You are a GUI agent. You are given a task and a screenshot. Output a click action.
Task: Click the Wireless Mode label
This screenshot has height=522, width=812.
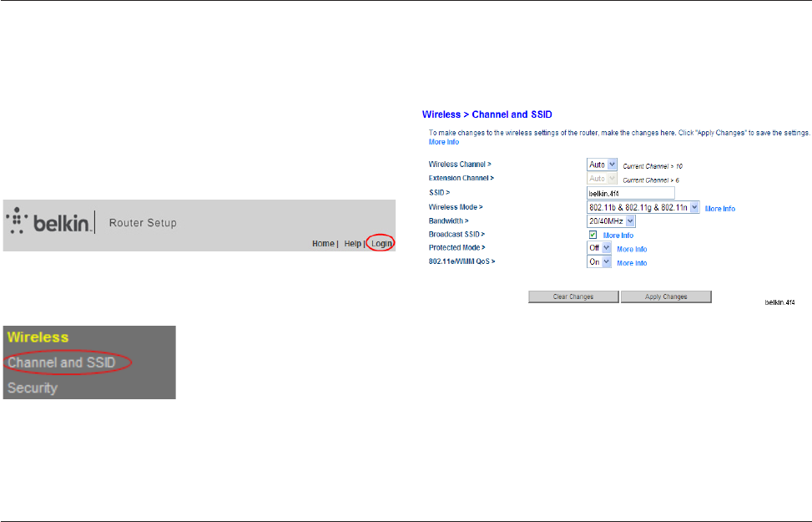pyautogui.click(x=456, y=207)
